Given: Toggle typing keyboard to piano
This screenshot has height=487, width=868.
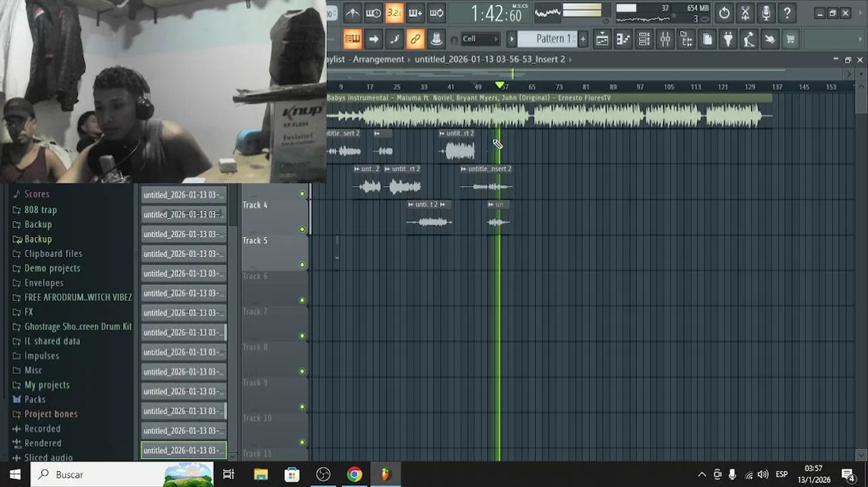Looking at the screenshot, I should 352,39.
